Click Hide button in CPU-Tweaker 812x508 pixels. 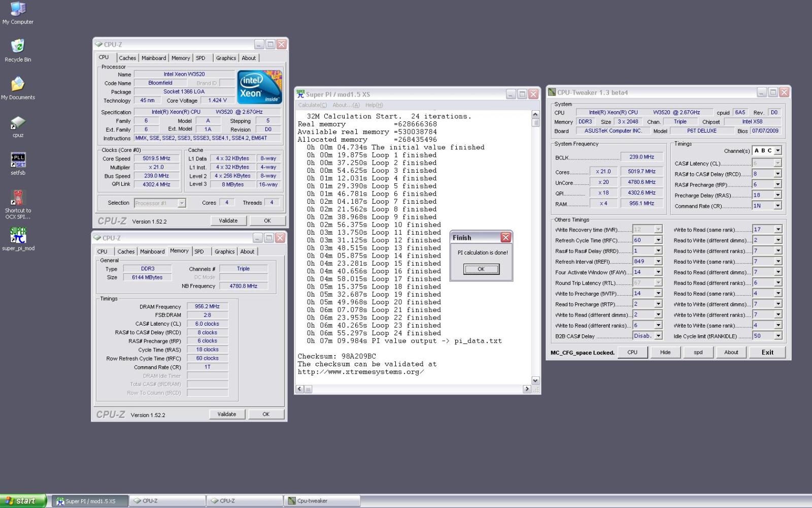(665, 352)
